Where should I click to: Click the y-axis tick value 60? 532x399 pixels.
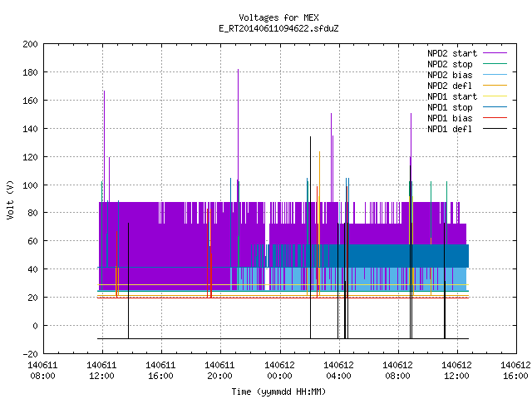[32, 241]
